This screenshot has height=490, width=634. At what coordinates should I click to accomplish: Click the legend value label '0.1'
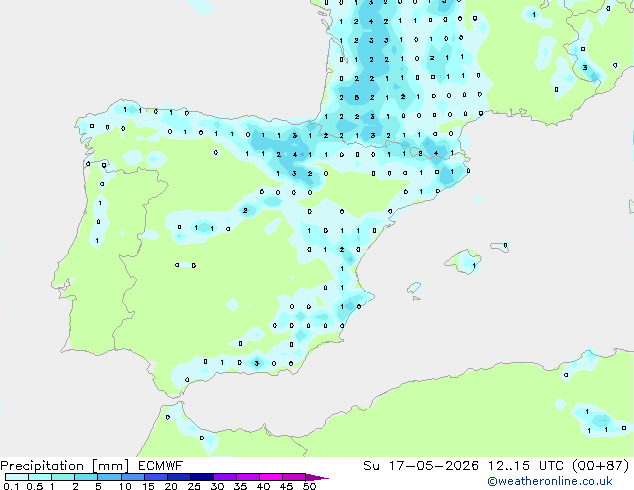coord(11,486)
